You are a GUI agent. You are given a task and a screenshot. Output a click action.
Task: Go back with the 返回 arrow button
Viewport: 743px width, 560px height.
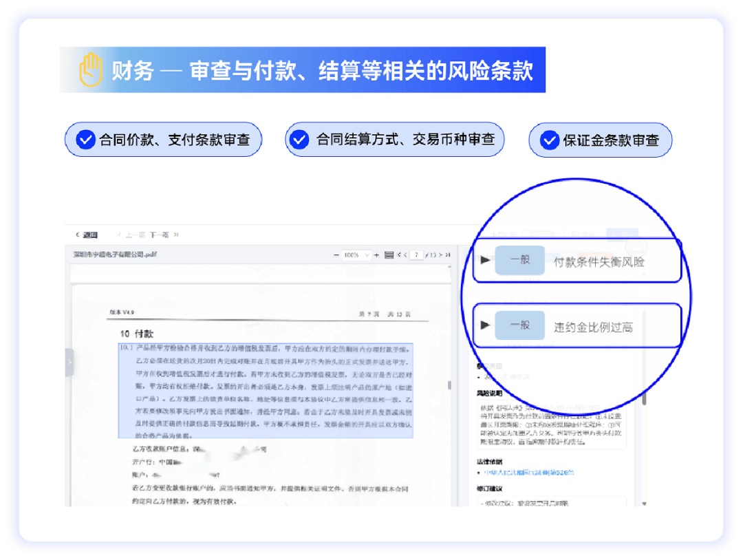coord(87,235)
